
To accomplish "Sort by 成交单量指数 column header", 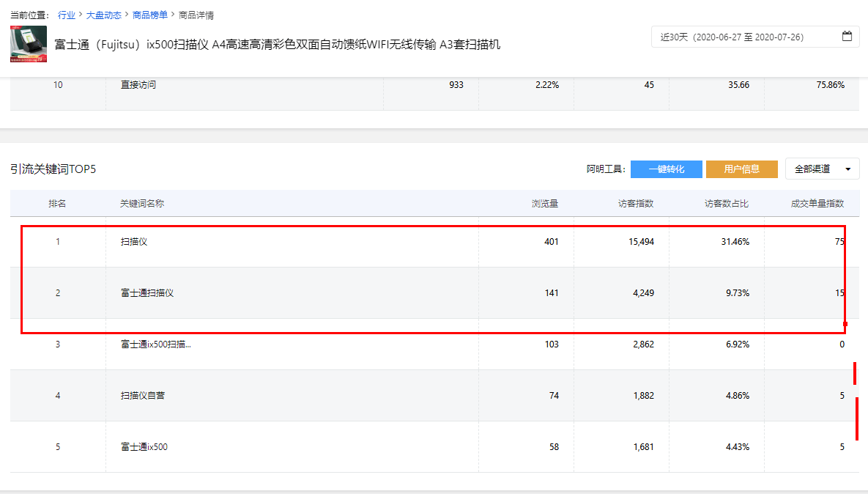I will tap(817, 203).
